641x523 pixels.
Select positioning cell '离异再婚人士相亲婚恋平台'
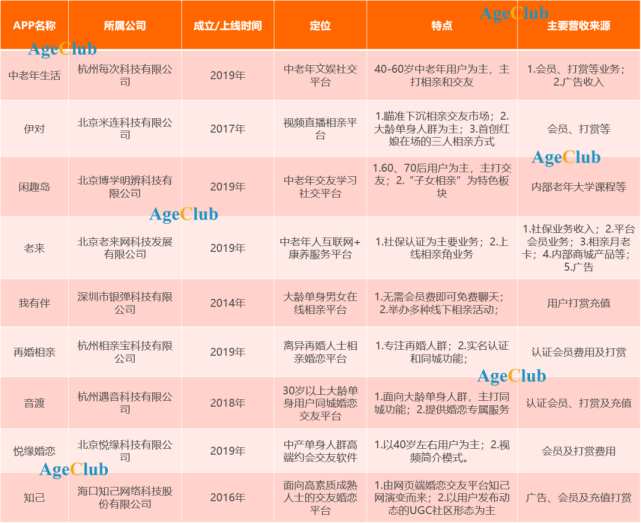pyautogui.click(x=320, y=352)
